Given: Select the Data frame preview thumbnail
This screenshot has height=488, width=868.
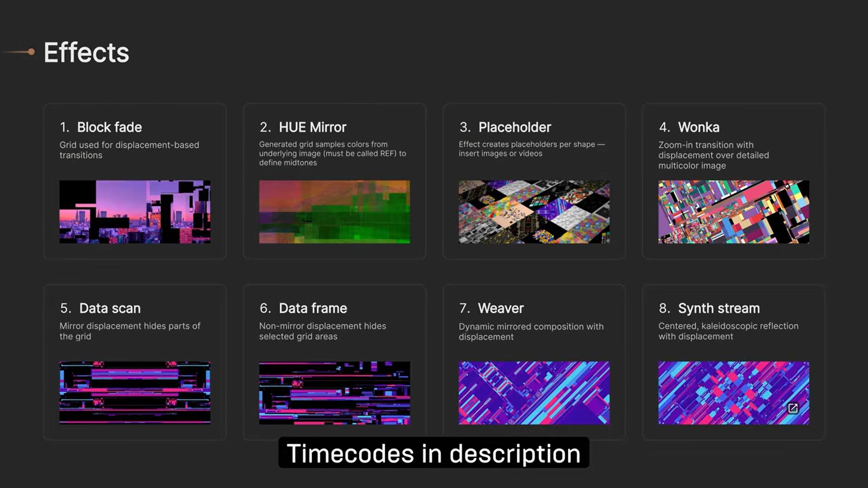Looking at the screenshot, I should point(335,393).
